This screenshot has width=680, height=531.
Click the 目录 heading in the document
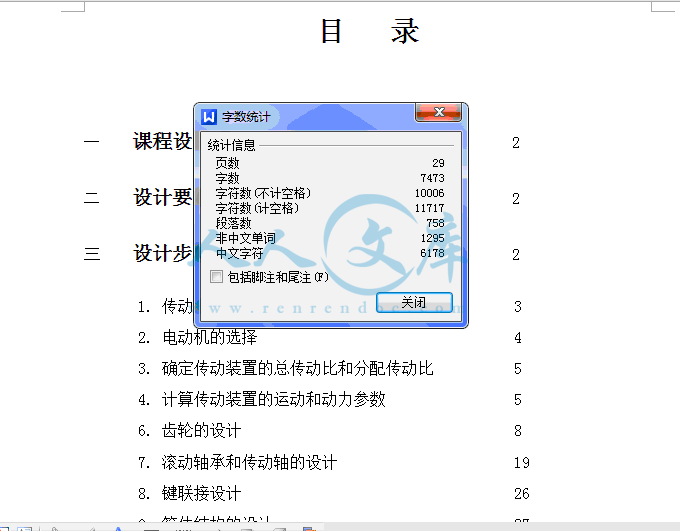click(370, 31)
